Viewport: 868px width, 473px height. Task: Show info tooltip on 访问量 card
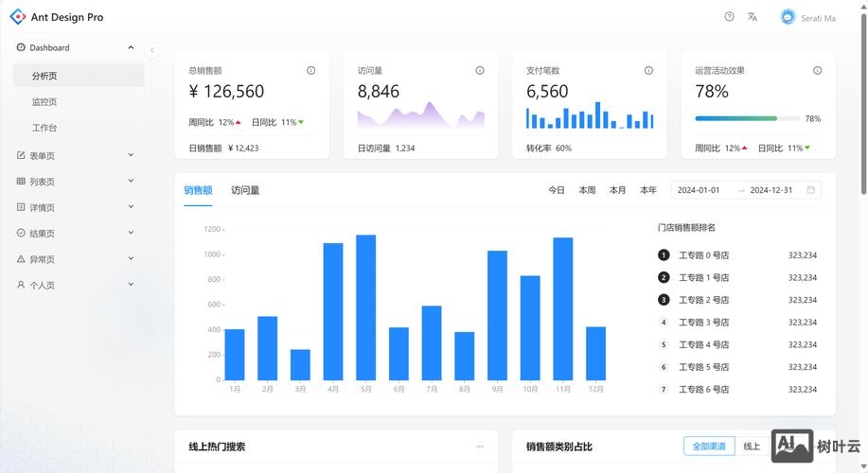(x=480, y=70)
